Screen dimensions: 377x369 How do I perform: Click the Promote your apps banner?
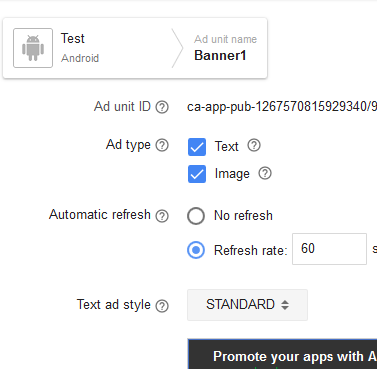(282, 354)
